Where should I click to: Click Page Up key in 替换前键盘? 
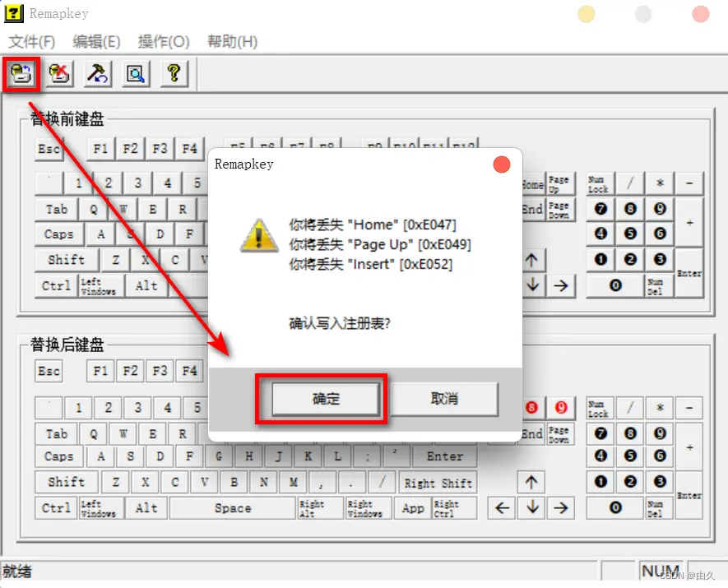(x=561, y=183)
